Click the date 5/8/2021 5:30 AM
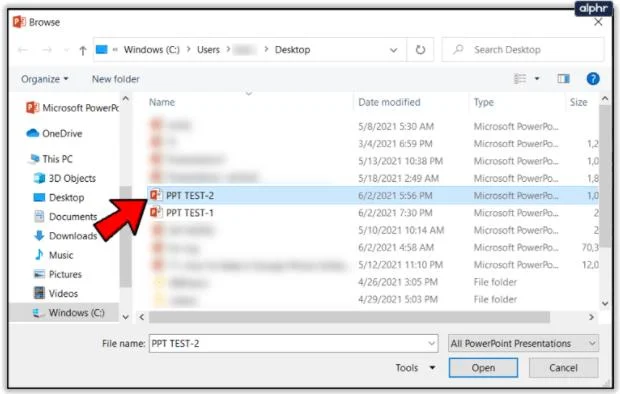 coord(396,127)
